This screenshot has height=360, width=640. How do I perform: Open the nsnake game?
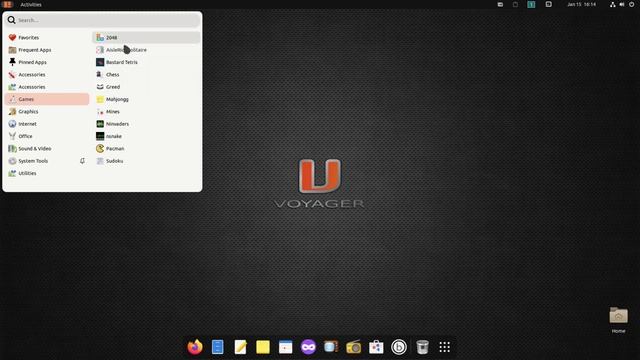click(x=146, y=136)
